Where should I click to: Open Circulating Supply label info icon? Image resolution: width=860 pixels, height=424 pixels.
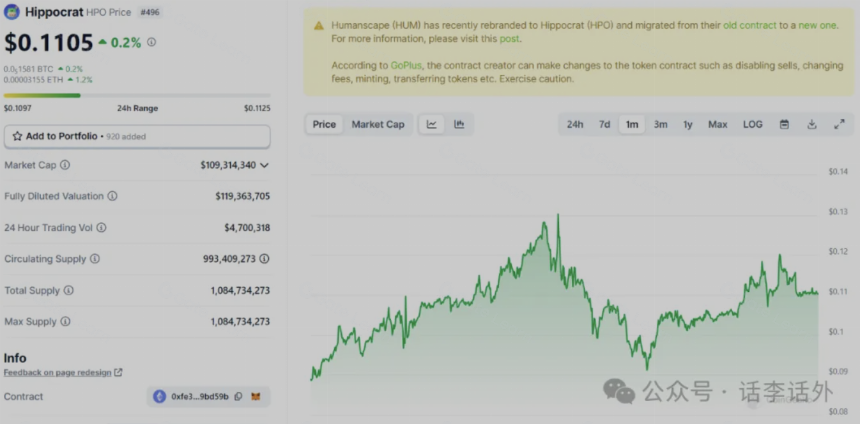click(95, 259)
